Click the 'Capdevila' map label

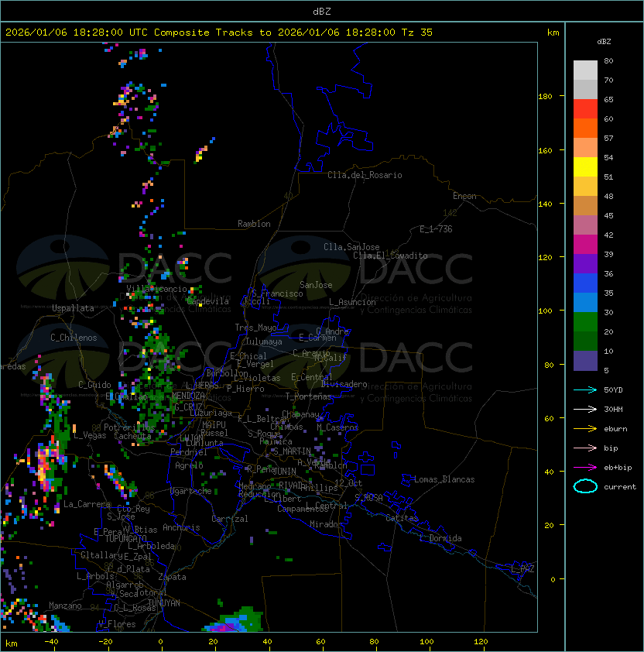208,301
